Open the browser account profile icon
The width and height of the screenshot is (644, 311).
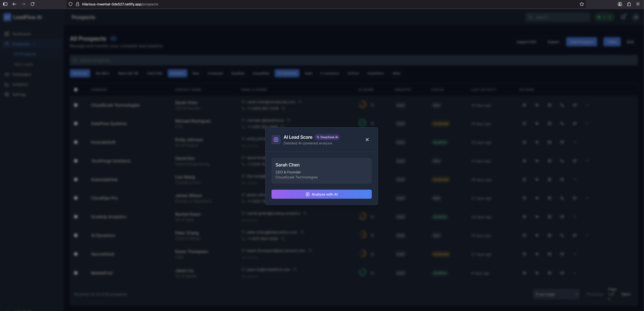[620, 4]
